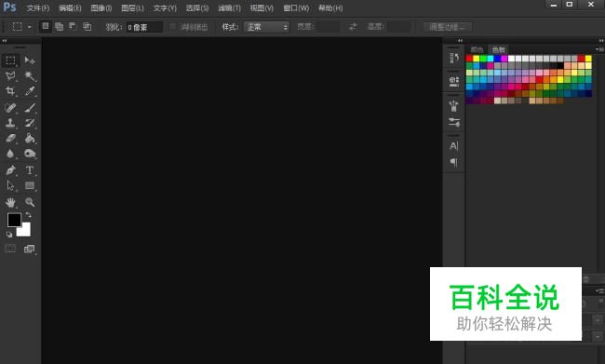Open the 图像(I) menu

[101, 8]
